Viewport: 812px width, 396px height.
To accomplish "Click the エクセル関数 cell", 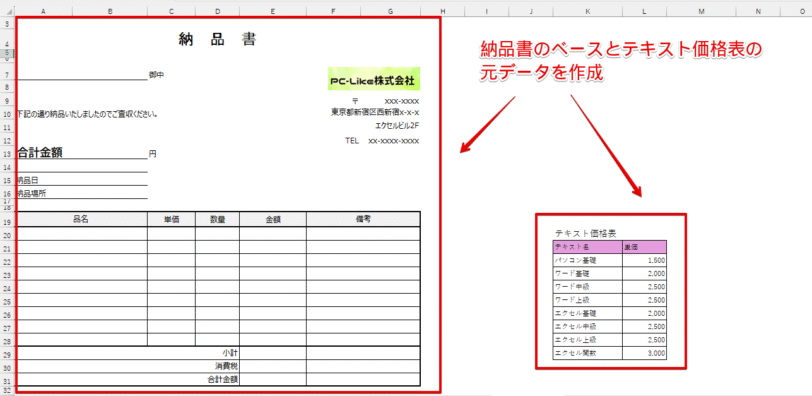I will [x=587, y=354].
